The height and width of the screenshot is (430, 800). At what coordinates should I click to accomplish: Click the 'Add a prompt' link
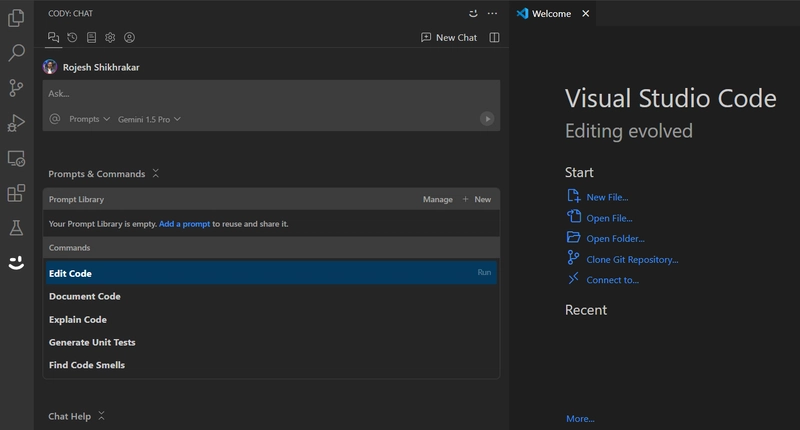tap(184, 224)
